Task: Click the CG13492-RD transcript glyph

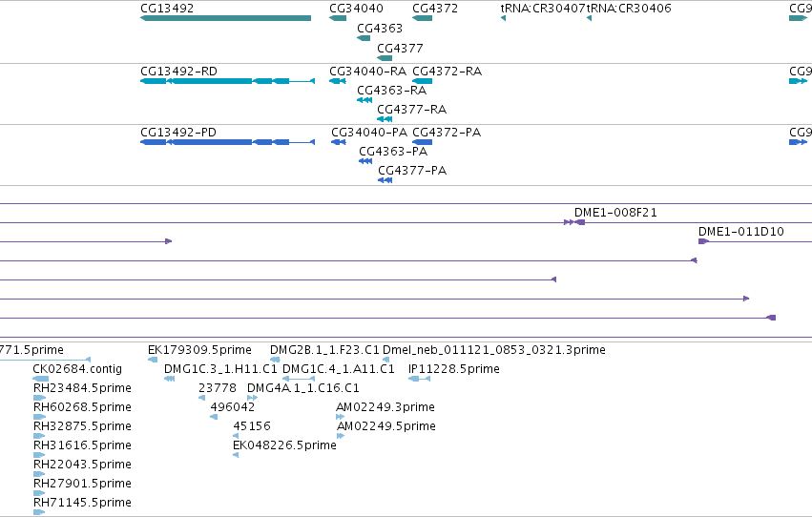Action: pos(227,81)
